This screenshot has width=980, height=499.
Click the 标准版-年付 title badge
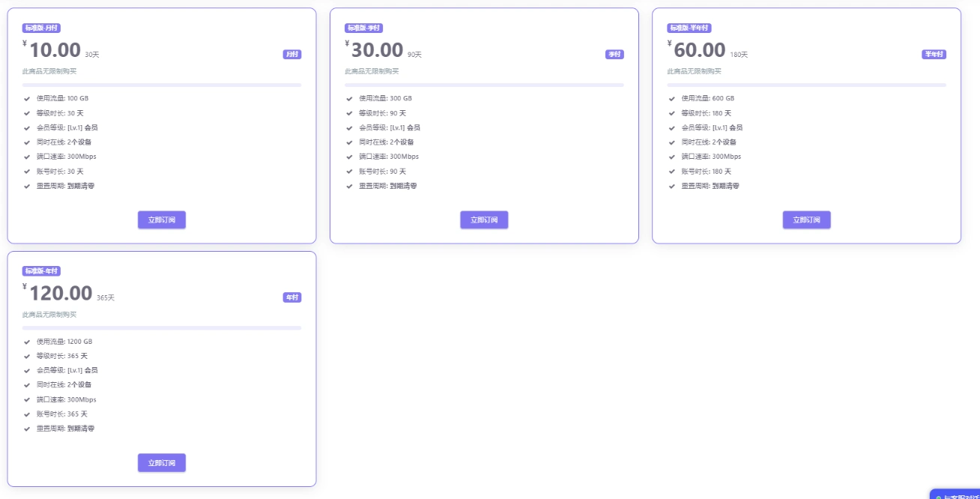pos(41,270)
